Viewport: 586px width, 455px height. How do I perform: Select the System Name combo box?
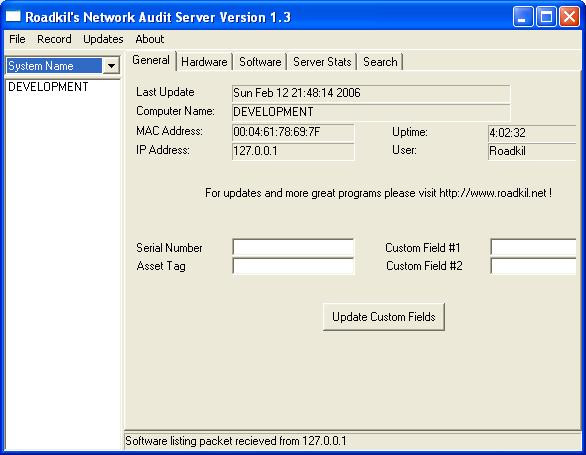coord(63,66)
